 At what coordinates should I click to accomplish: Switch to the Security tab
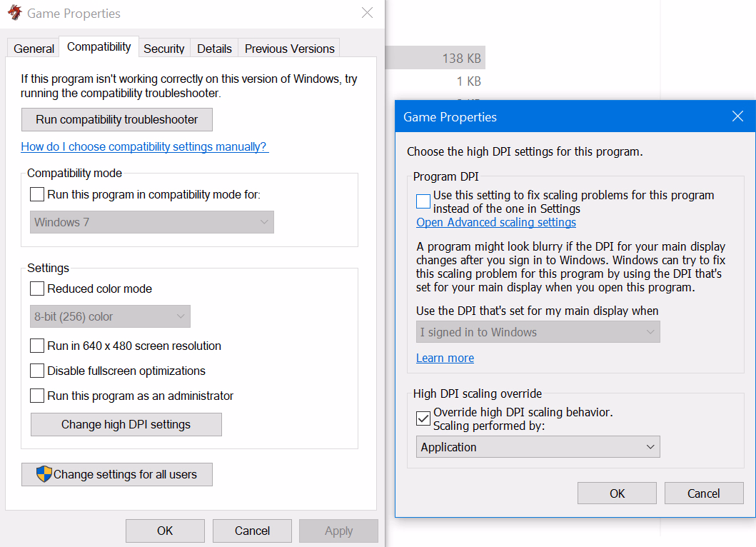click(x=164, y=49)
